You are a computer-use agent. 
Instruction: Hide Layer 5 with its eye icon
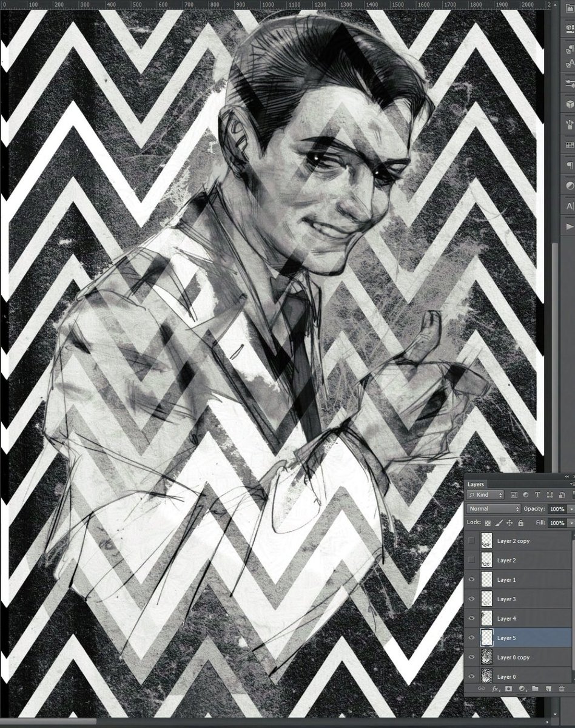coord(472,638)
